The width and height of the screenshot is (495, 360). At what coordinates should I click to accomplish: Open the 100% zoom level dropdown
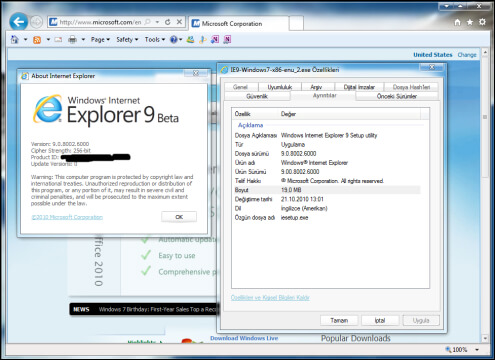pos(477,350)
